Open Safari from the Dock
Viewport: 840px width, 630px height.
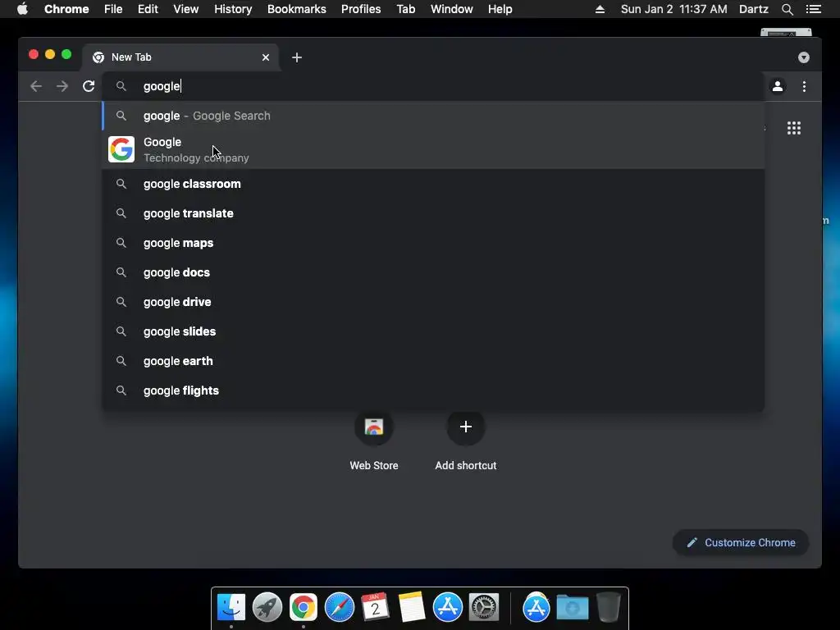(339, 608)
